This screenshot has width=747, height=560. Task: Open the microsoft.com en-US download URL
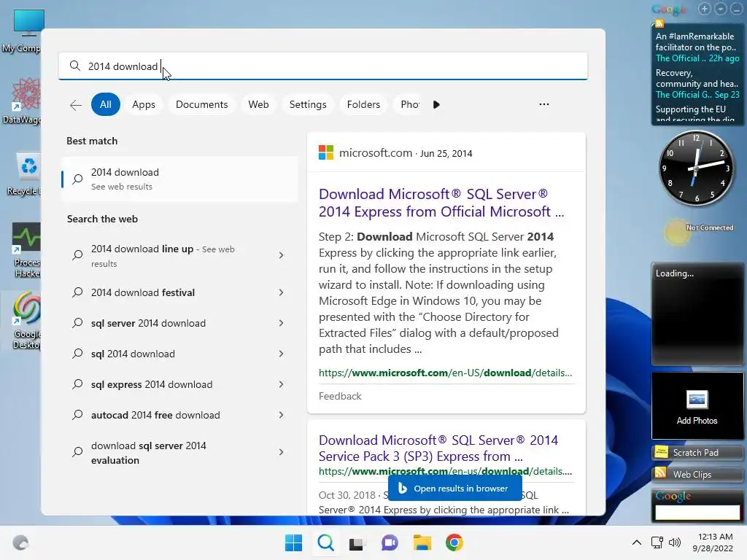(445, 373)
